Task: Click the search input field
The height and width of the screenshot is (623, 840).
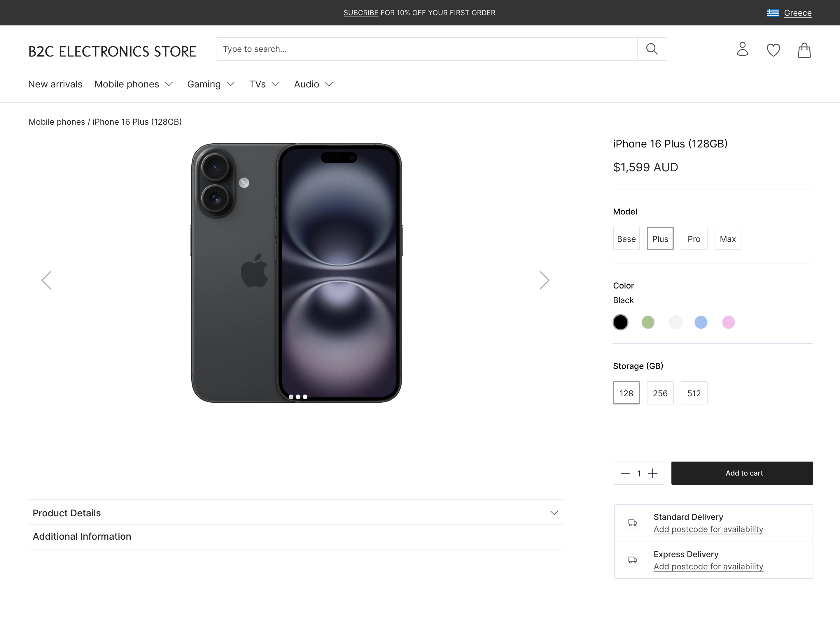Action: (x=426, y=49)
